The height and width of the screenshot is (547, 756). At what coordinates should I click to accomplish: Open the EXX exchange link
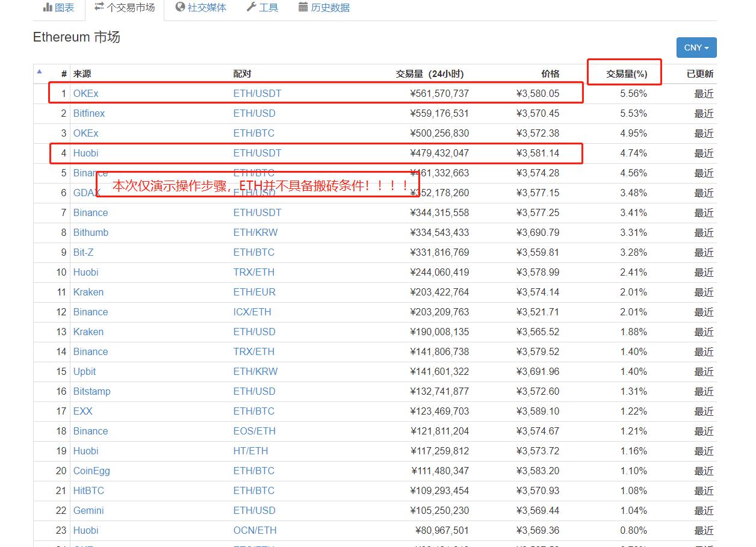tap(82, 411)
